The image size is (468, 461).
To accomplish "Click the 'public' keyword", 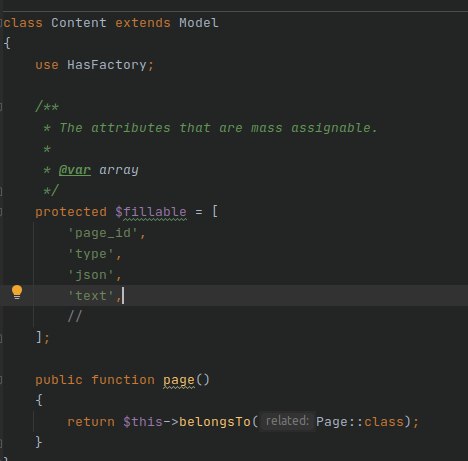I will [x=59, y=380].
